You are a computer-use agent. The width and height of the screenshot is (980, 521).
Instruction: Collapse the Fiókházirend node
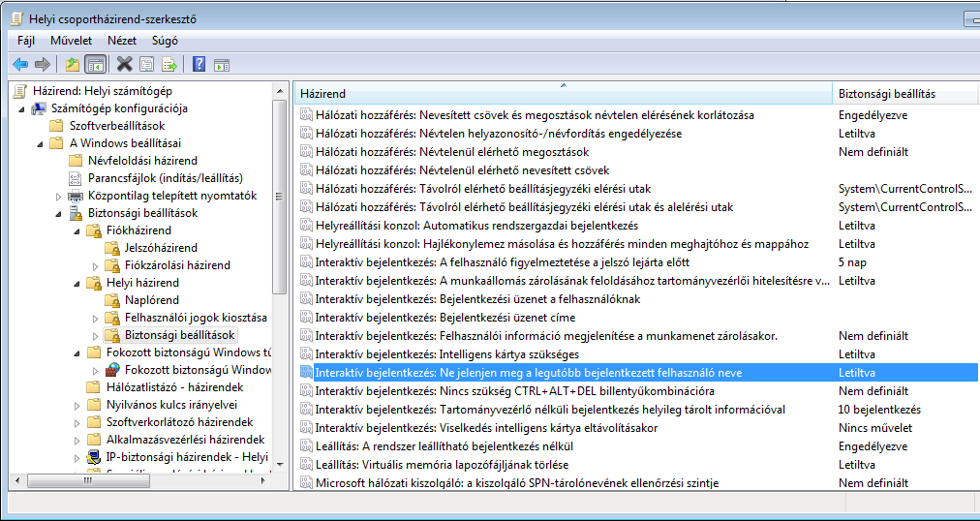click(x=77, y=231)
